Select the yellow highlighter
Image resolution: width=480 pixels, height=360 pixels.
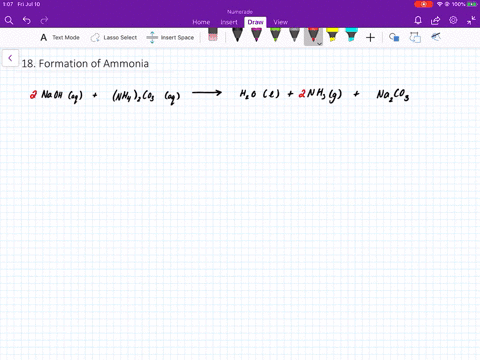coord(332,35)
